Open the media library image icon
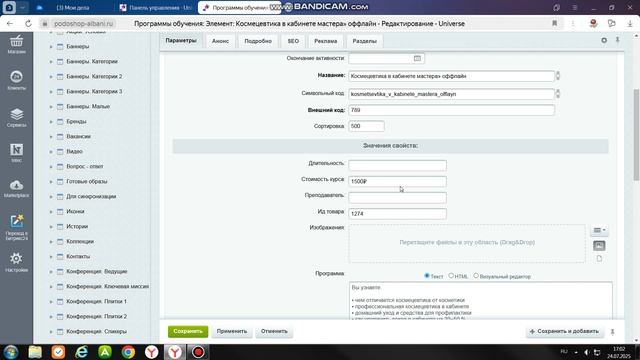 [x=599, y=246]
